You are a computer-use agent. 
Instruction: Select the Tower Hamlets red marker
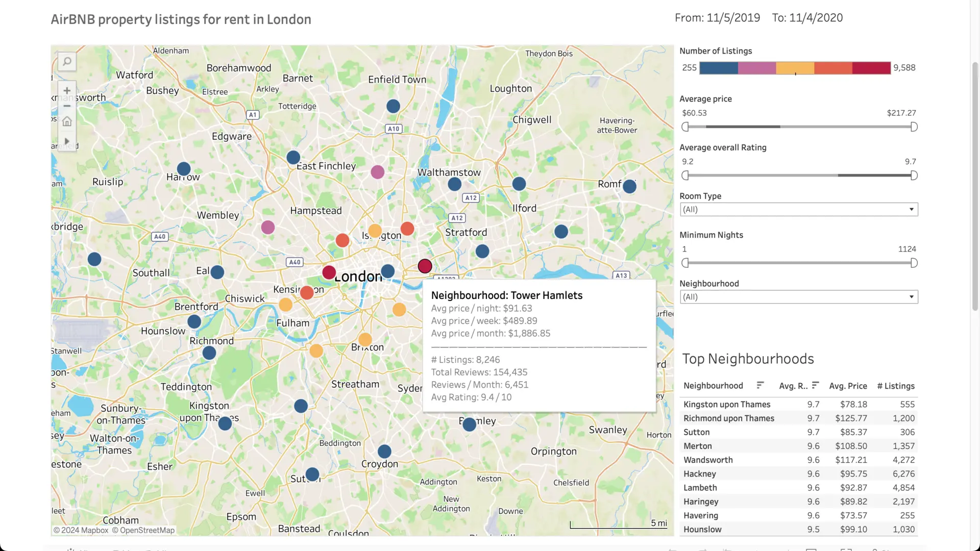pyautogui.click(x=425, y=266)
